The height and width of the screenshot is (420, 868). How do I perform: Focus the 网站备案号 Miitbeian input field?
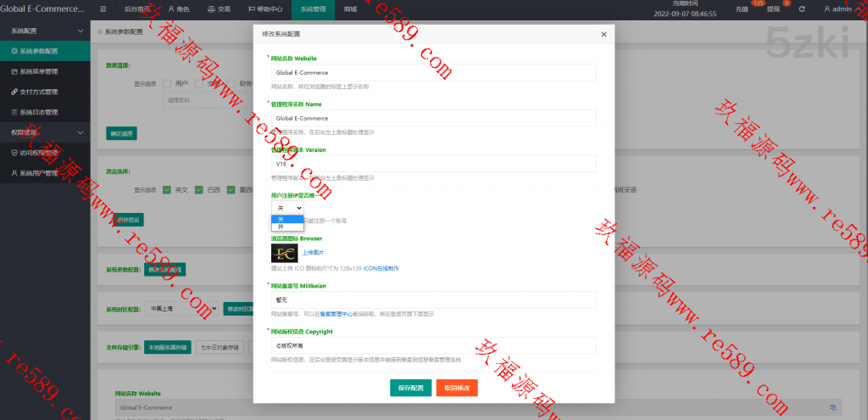(433, 300)
